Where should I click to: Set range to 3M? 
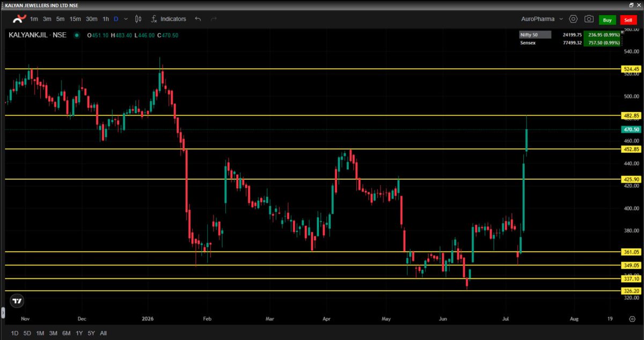(53, 333)
